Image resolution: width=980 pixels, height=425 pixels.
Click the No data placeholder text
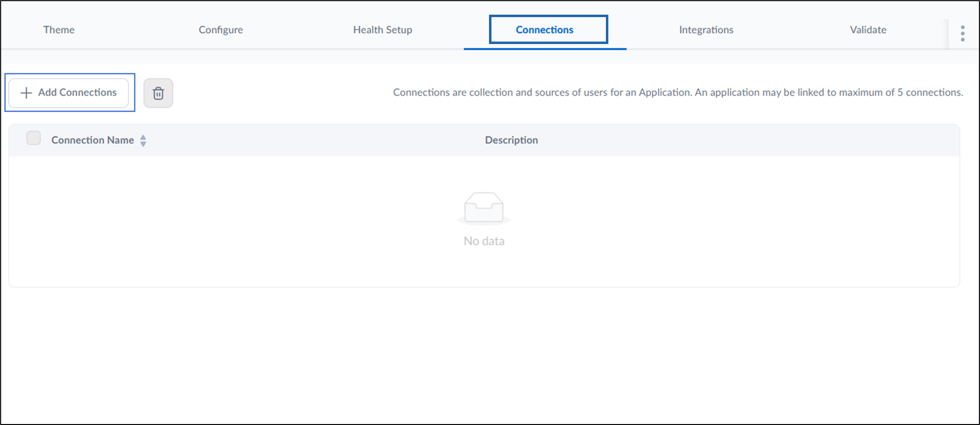click(x=484, y=241)
